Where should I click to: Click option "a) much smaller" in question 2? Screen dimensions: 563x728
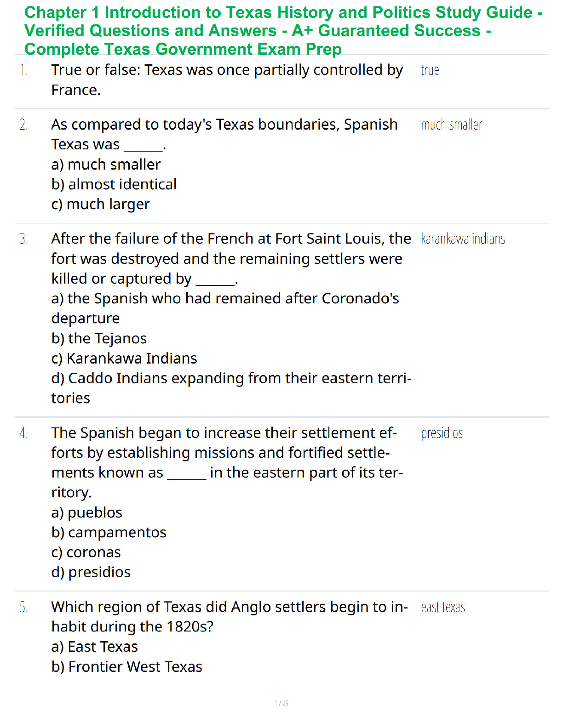(106, 165)
